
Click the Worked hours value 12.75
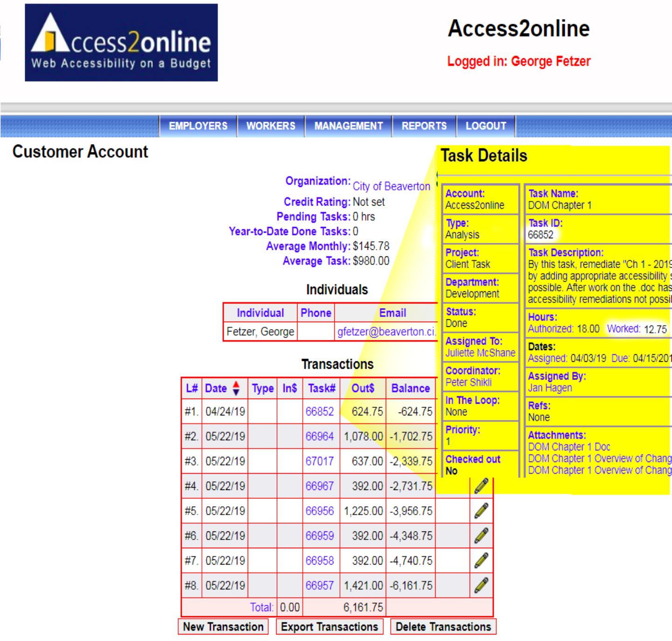(x=655, y=329)
